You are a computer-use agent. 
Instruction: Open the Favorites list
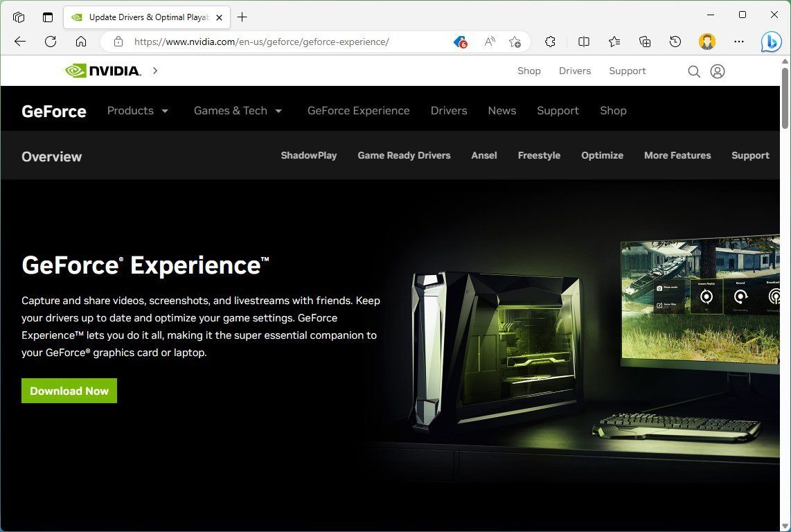coord(614,42)
